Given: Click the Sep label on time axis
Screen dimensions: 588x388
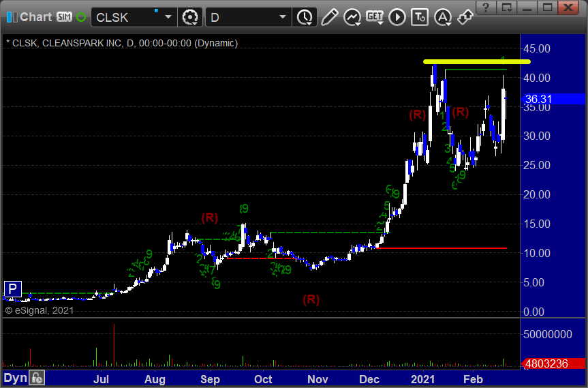Looking at the screenshot, I should click(x=210, y=379).
